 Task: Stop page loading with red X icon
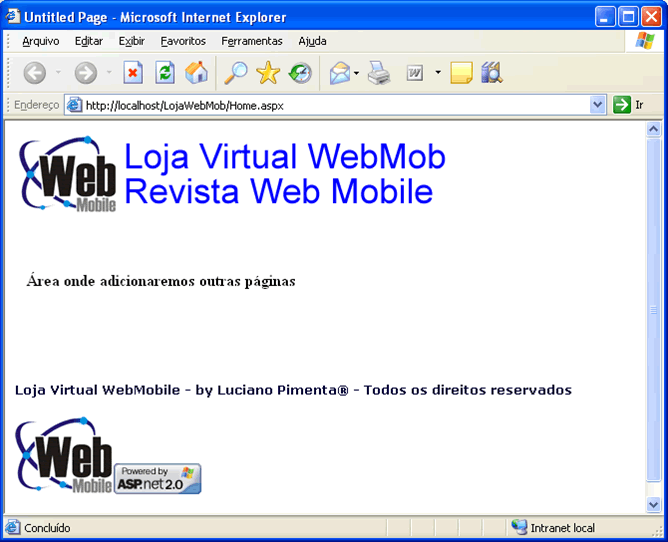[133, 73]
